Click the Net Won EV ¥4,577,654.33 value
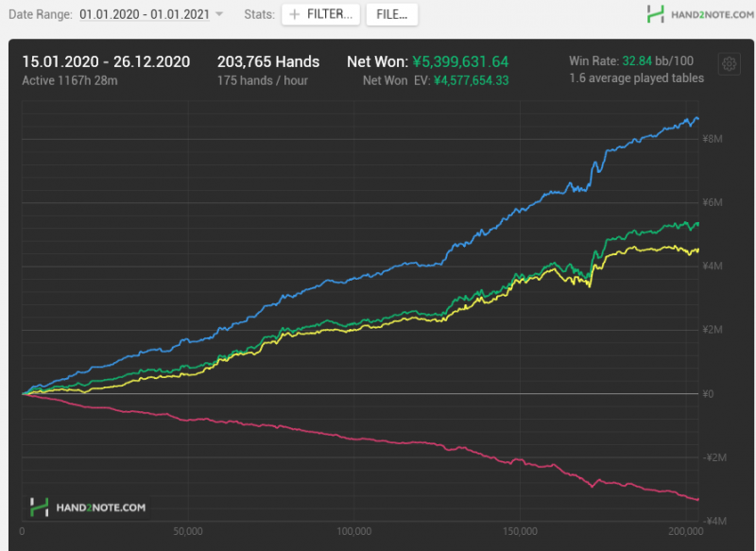The image size is (756, 551). click(471, 81)
